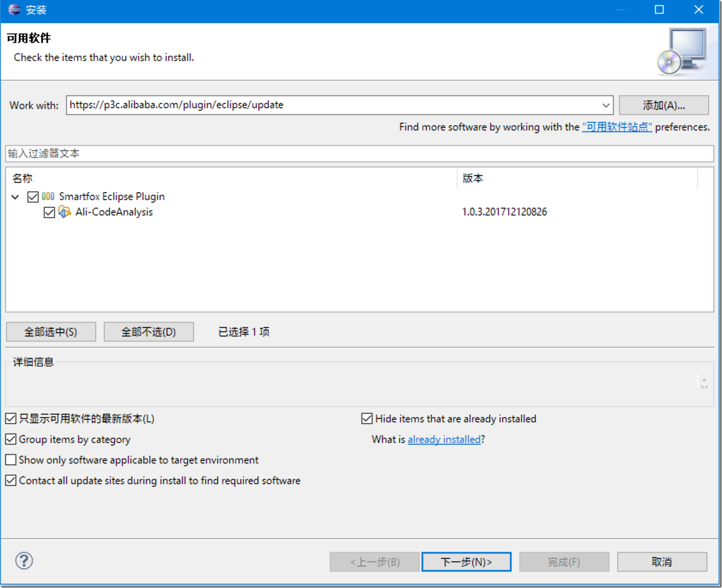722x588 pixels.
Task: Open the help question mark icon
Action: tap(24, 561)
